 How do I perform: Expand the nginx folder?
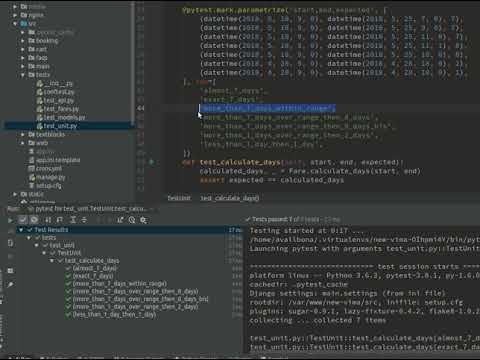click(15, 15)
